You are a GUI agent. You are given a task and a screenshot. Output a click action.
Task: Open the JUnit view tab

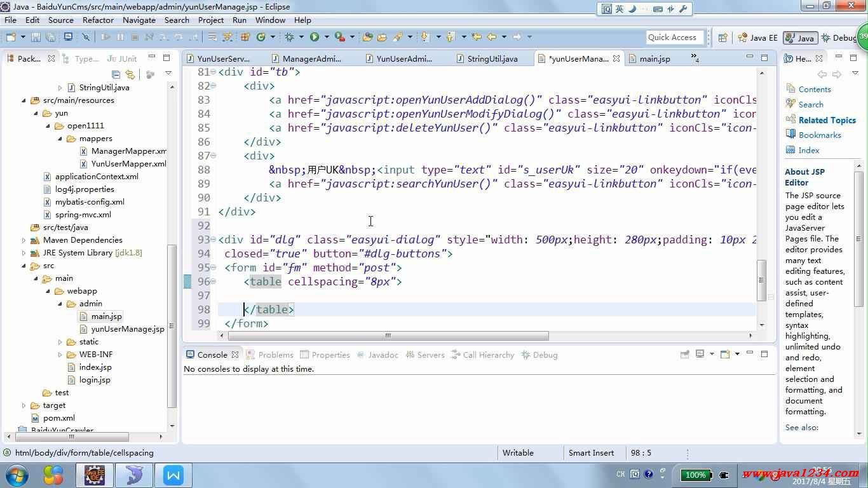pos(122,58)
